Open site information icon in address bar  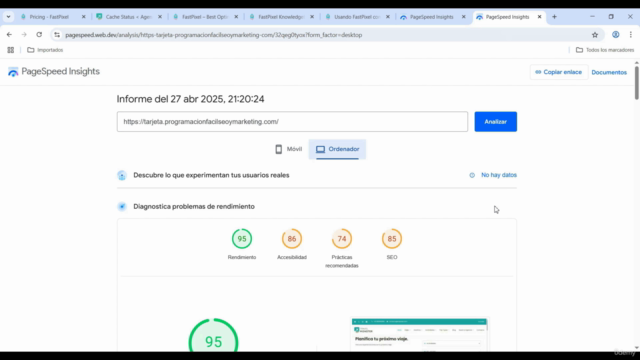pos(57,35)
